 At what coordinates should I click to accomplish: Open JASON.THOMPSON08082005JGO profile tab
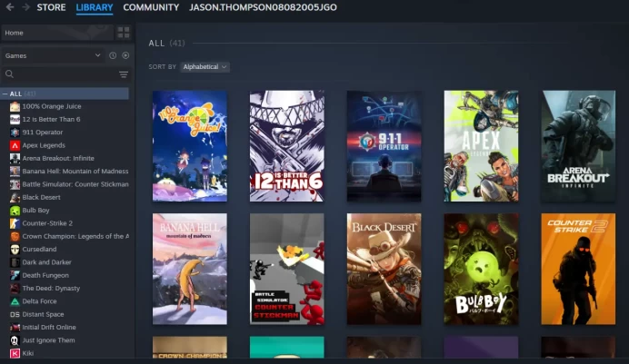(x=263, y=7)
